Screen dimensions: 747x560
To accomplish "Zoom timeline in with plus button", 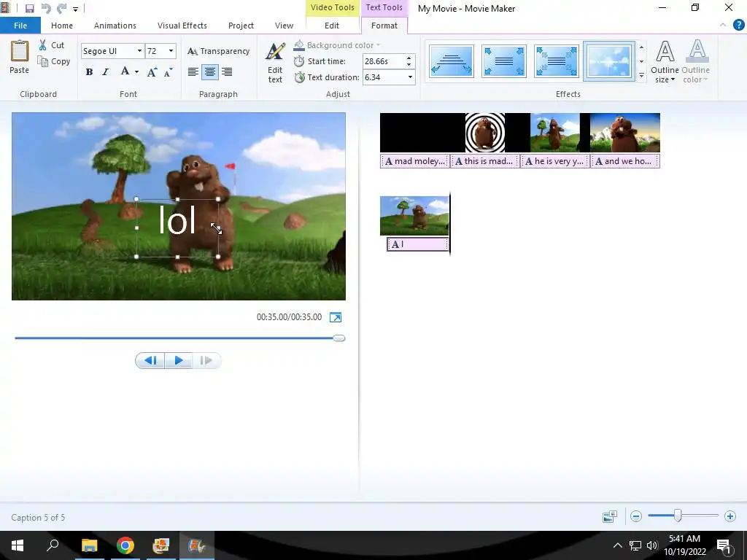I will tap(729, 516).
